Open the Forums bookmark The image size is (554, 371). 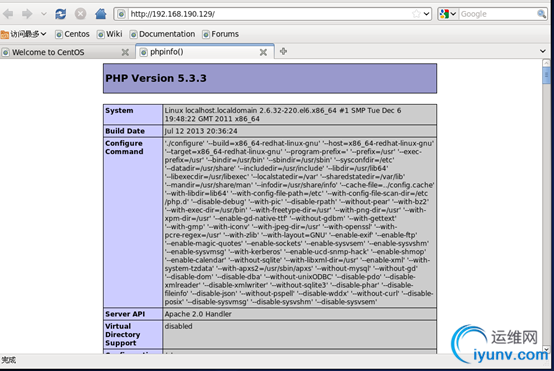(x=221, y=34)
